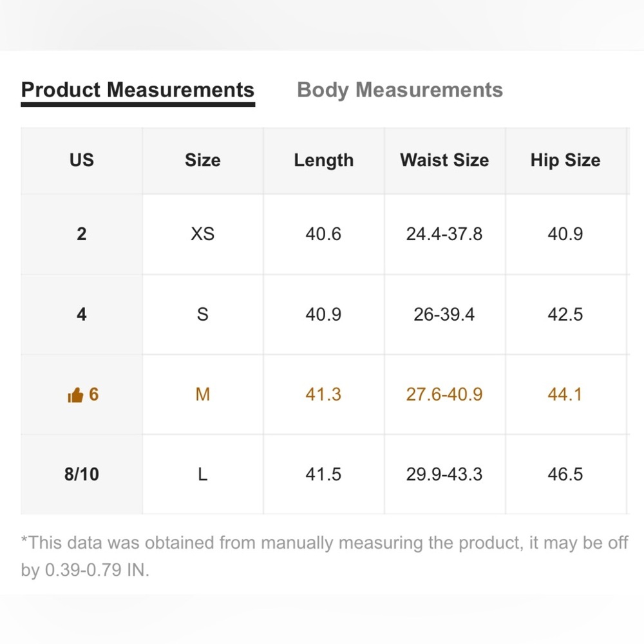The height and width of the screenshot is (644, 644).
Task: Click the Size column header
Action: coord(202,160)
